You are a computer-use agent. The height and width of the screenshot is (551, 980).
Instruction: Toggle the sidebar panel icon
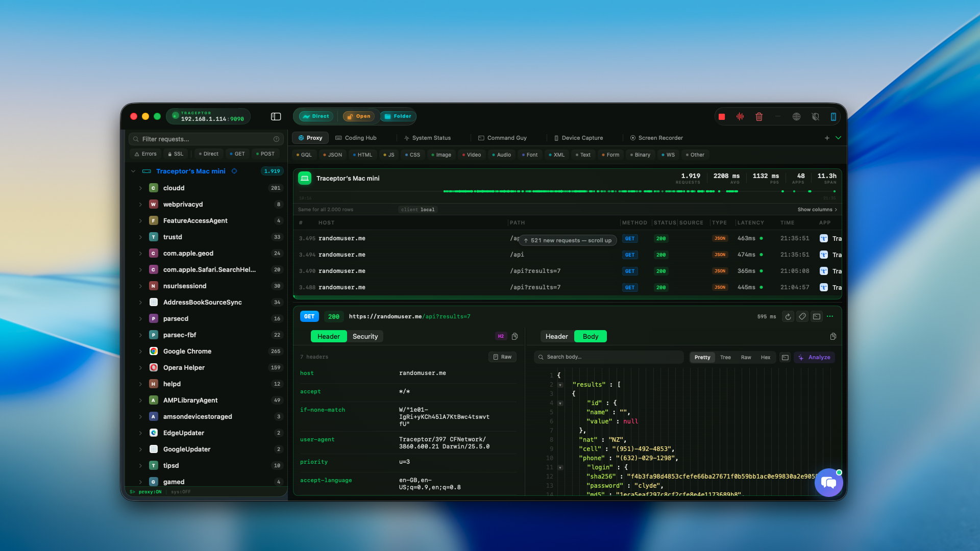pos(276,117)
